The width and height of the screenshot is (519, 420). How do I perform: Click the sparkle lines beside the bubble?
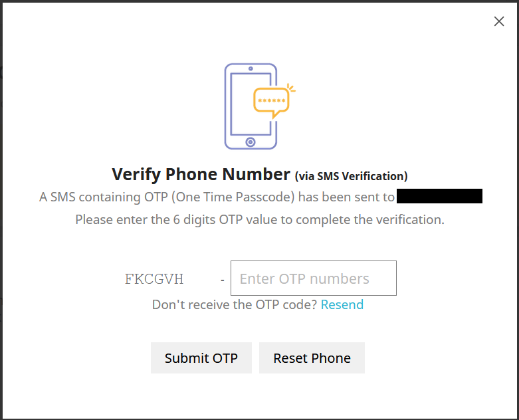291,88
